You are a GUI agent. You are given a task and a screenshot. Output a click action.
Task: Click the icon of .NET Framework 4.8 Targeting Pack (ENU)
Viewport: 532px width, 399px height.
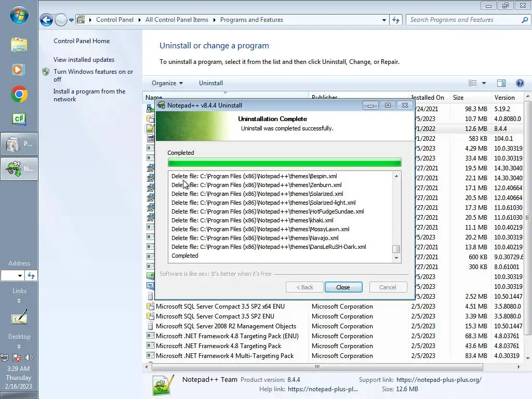coord(150,336)
